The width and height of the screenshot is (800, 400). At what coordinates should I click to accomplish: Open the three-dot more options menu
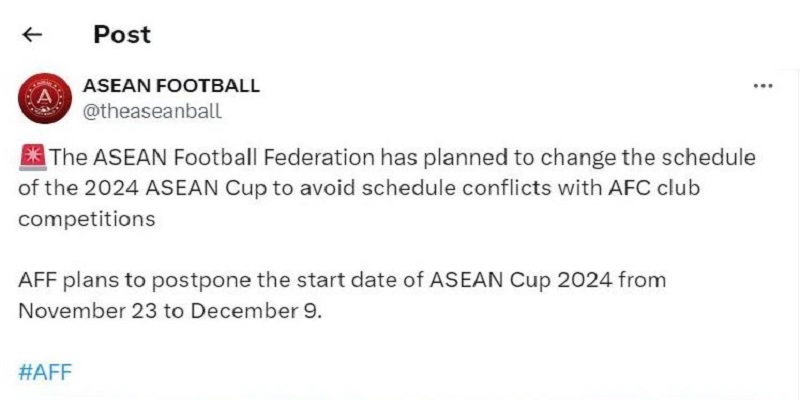point(762,87)
